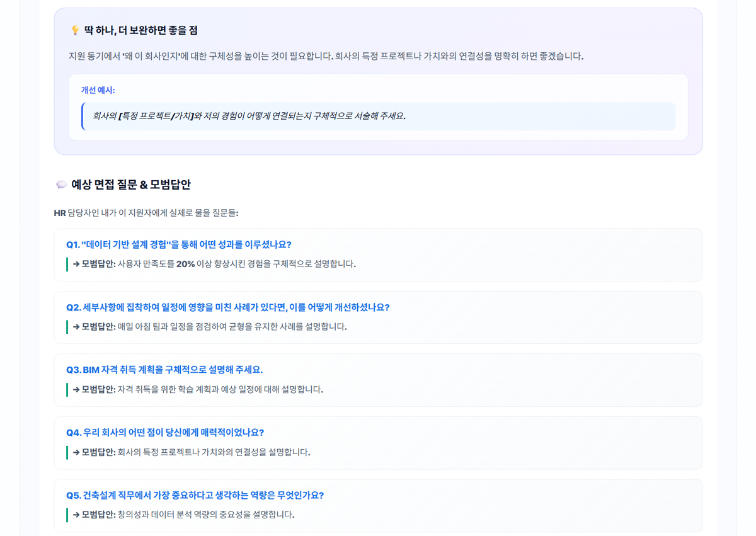This screenshot has width=756, height=536.
Task: Click the light bulb icon beside 딱 하나
Action: pyautogui.click(x=75, y=31)
